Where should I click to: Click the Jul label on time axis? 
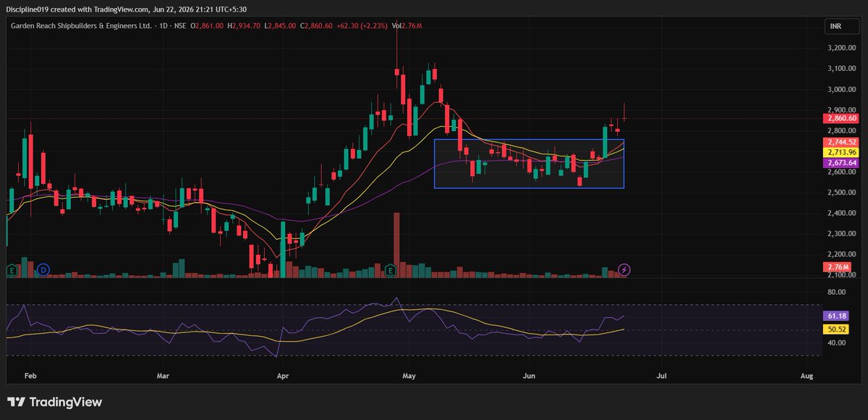[x=661, y=377]
